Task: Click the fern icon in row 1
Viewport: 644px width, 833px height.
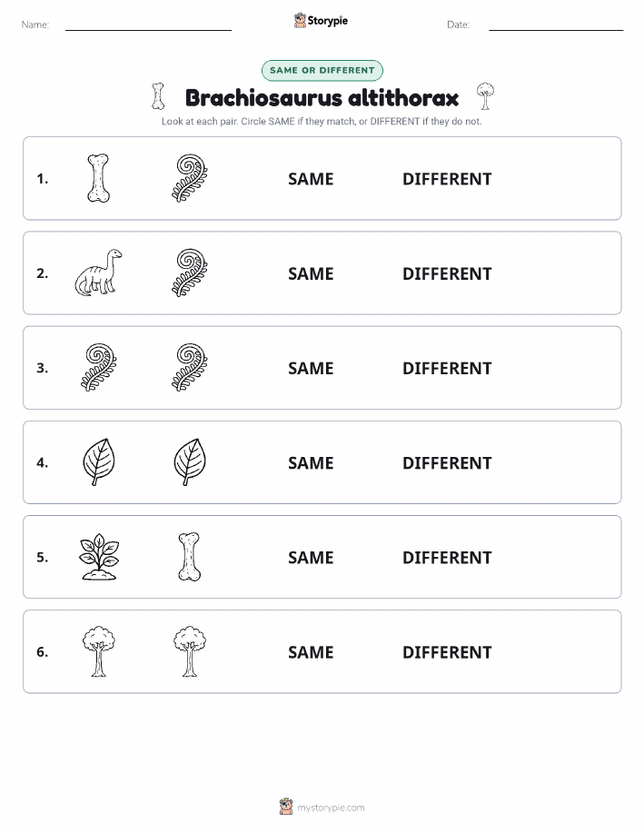Action: click(190, 178)
